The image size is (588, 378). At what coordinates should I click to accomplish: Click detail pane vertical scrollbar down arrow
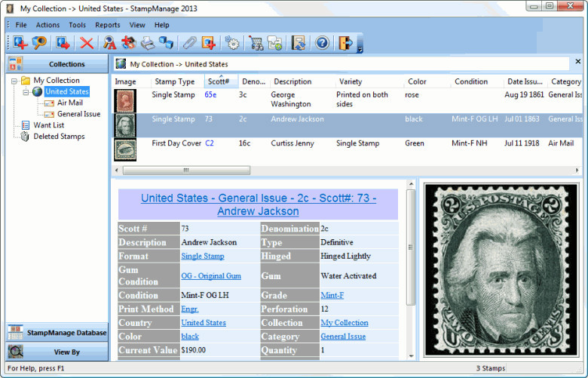coord(411,355)
